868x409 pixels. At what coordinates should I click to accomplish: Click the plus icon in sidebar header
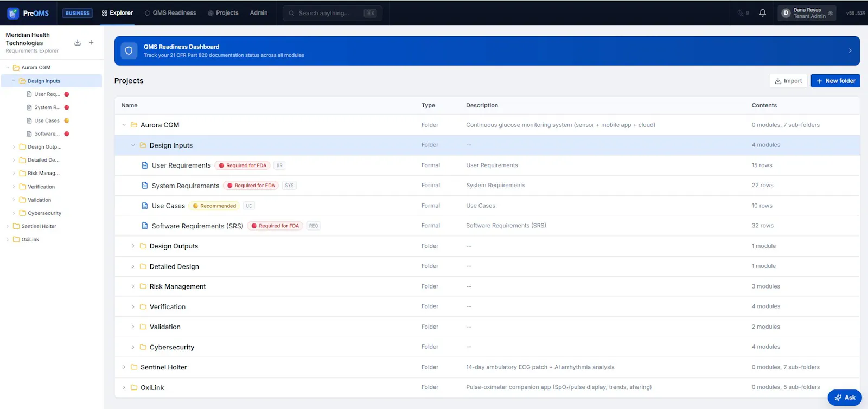[x=91, y=42]
